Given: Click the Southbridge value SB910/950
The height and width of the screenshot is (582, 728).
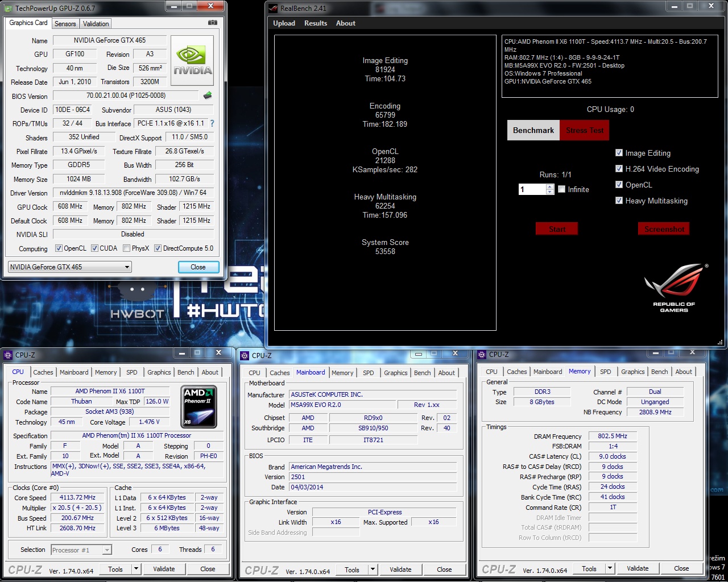Looking at the screenshot, I should coord(373,428).
